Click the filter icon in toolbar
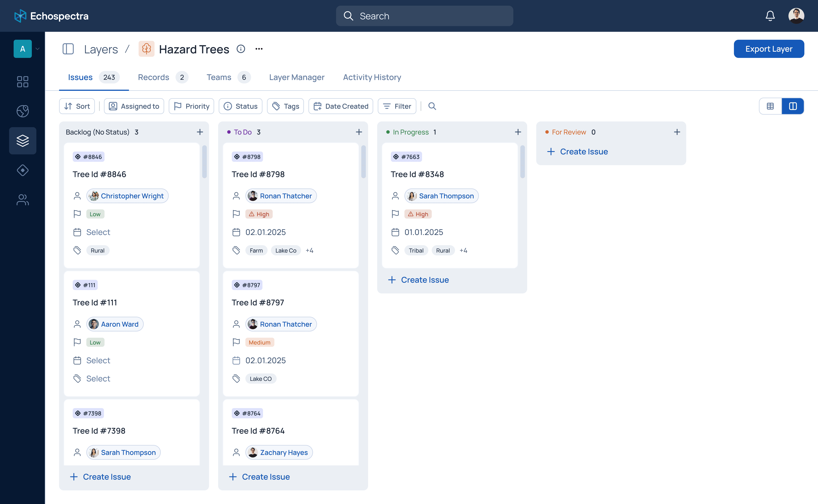This screenshot has height=504, width=818. (397, 106)
